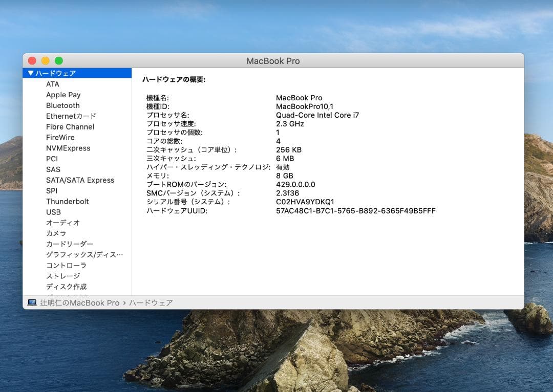View カメラ information
This screenshot has height=392, width=553.
coord(56,233)
